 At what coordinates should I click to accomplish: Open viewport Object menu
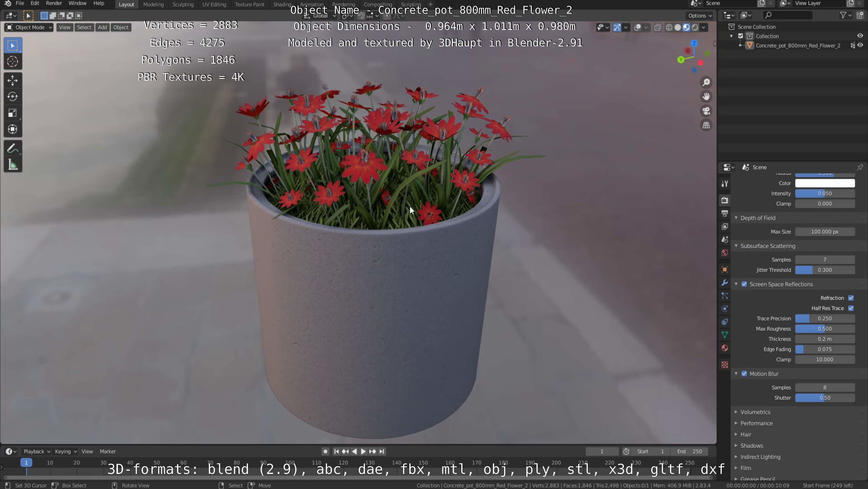click(x=121, y=28)
